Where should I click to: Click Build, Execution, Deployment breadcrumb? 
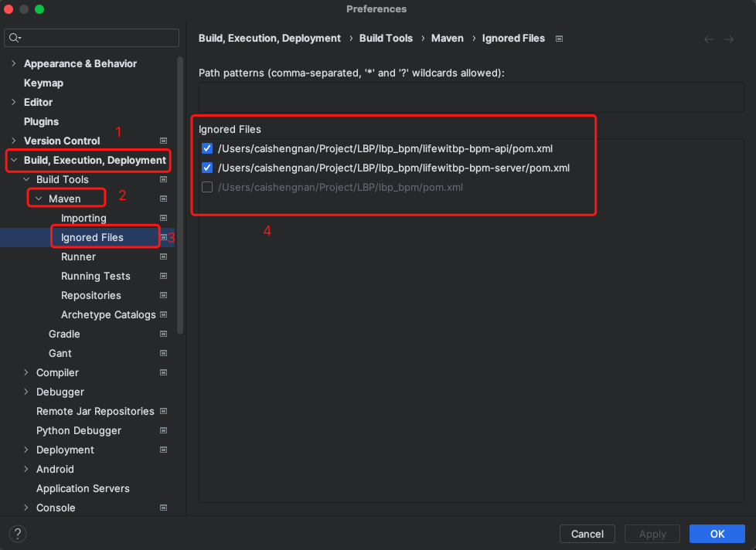270,39
